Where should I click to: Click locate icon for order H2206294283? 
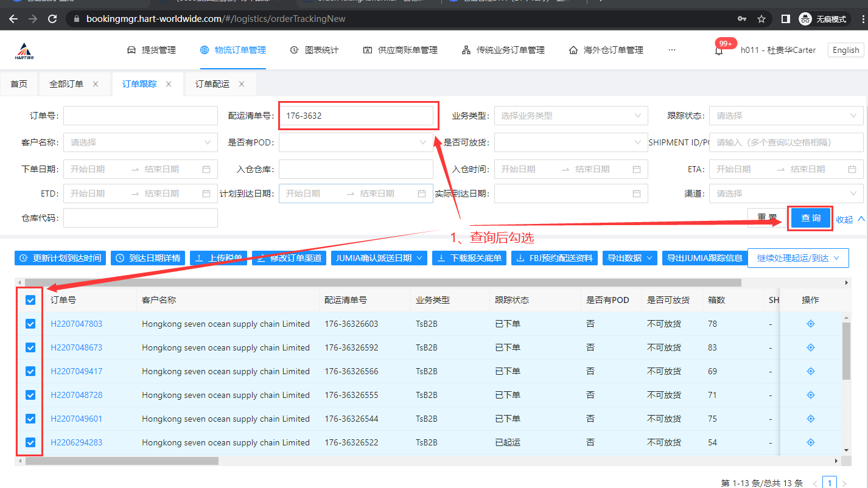[810, 442]
